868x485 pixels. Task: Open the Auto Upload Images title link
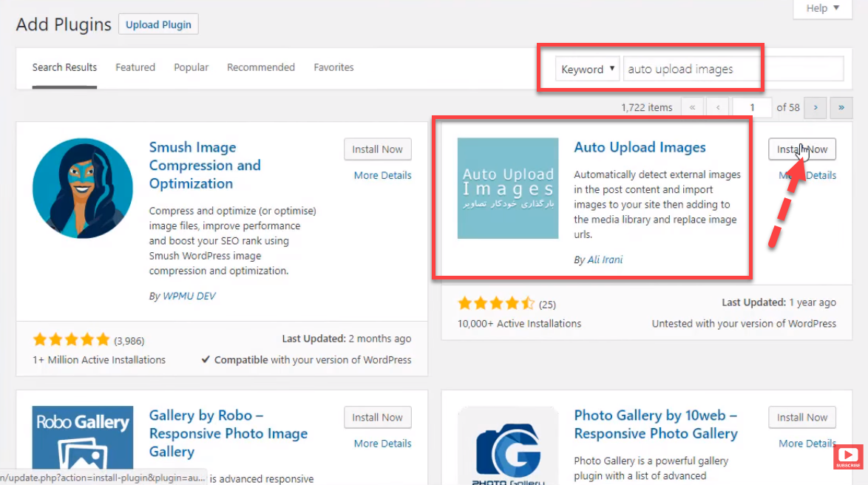pyautogui.click(x=640, y=147)
